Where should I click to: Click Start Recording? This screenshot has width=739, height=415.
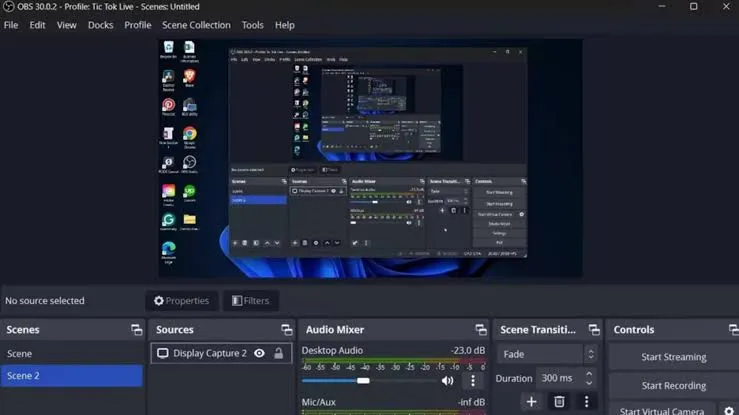point(673,386)
